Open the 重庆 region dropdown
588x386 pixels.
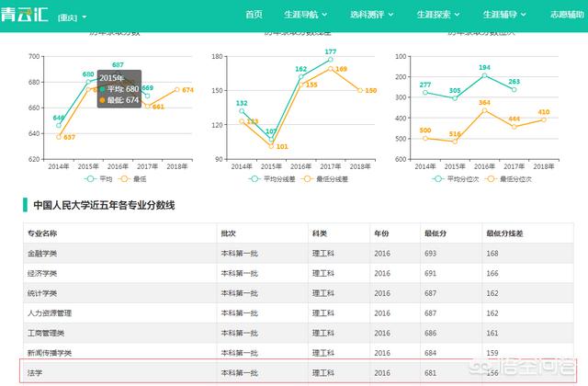coord(72,17)
